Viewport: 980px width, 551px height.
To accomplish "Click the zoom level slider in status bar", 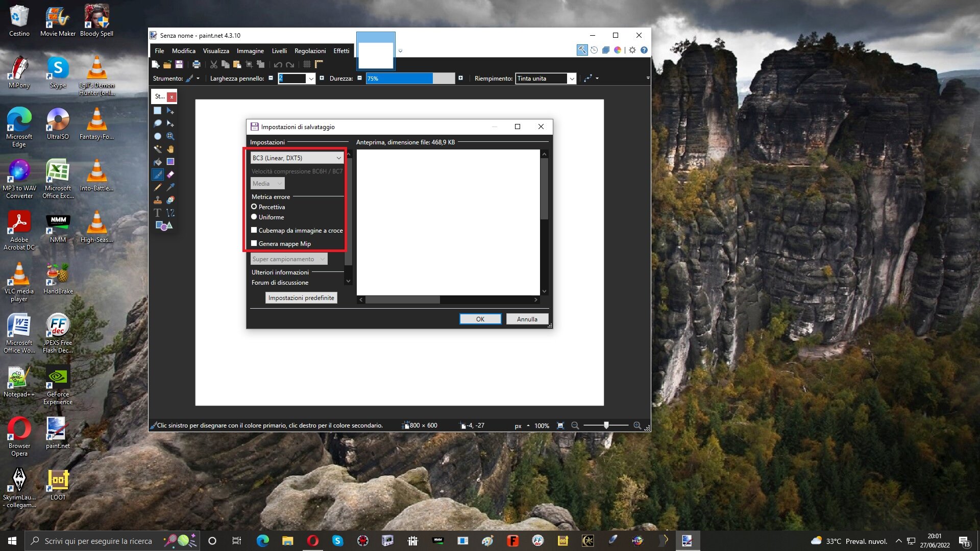I will [x=606, y=425].
